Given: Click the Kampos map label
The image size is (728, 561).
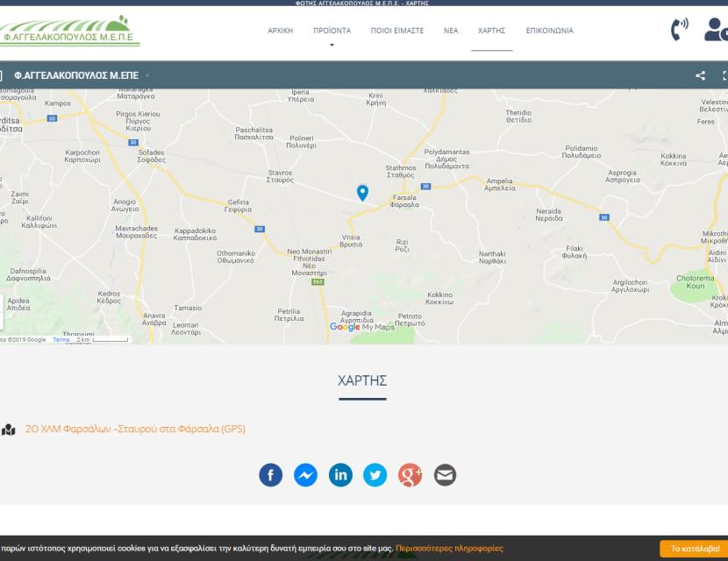Looking at the screenshot, I should [x=58, y=103].
